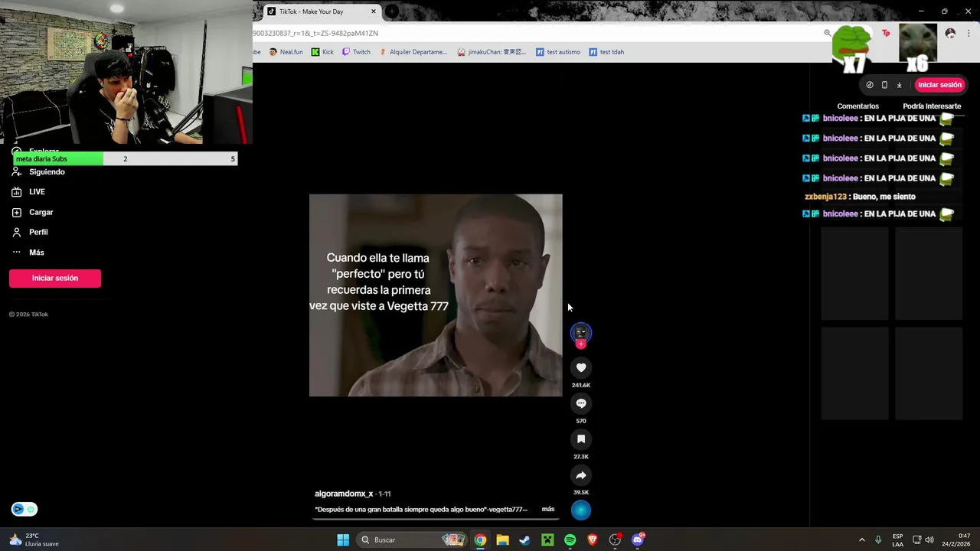Open the weather widget showing 23°C
The width and height of the screenshot is (980, 551).
34,540
